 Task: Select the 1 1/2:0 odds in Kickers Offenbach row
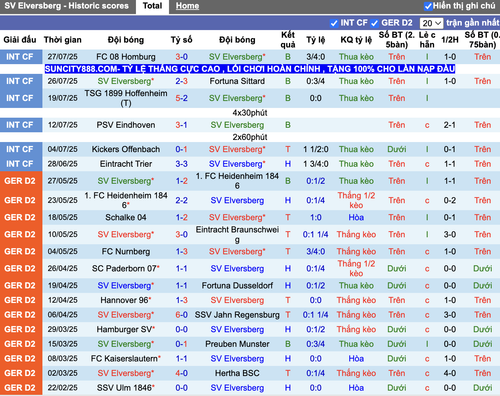(316, 149)
